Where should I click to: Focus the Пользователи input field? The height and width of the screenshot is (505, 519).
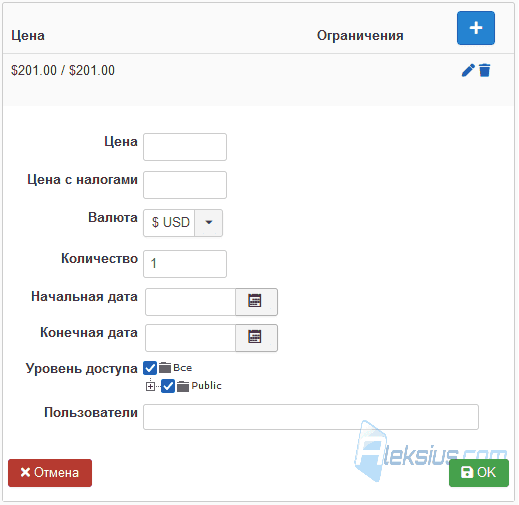click(x=311, y=417)
